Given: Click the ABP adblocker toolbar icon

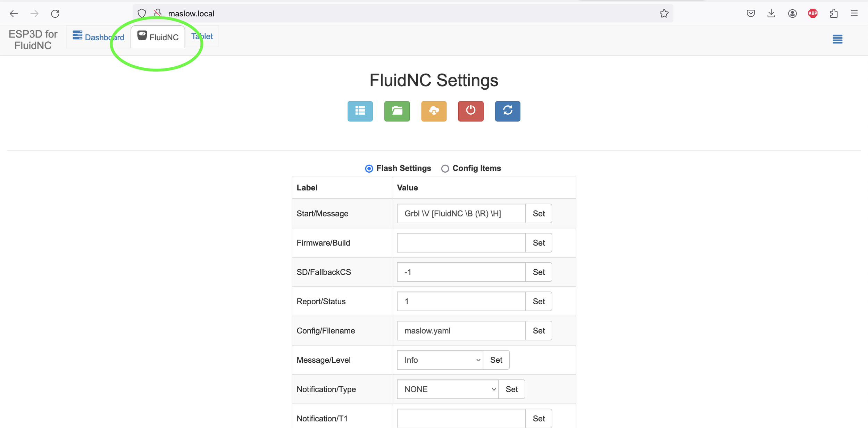Looking at the screenshot, I should [x=813, y=13].
